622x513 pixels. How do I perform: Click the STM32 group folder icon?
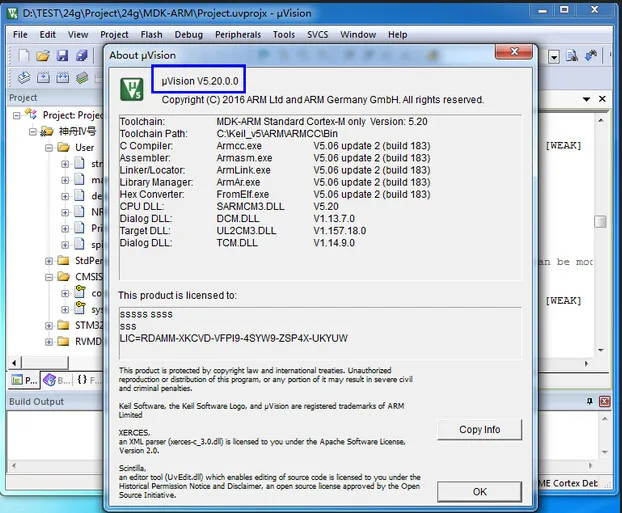point(63,325)
